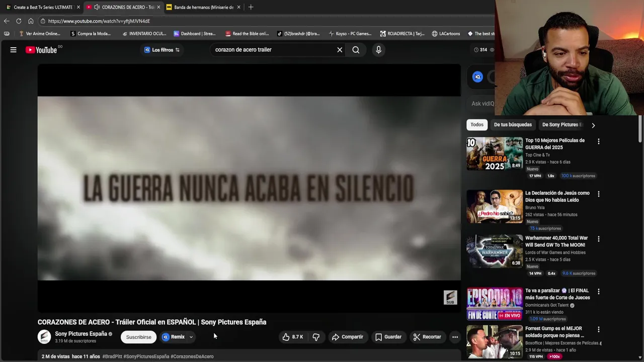Viewport: 644px width, 362px height.
Task: Open brashdr TikTok bookmark
Action: point(298,34)
